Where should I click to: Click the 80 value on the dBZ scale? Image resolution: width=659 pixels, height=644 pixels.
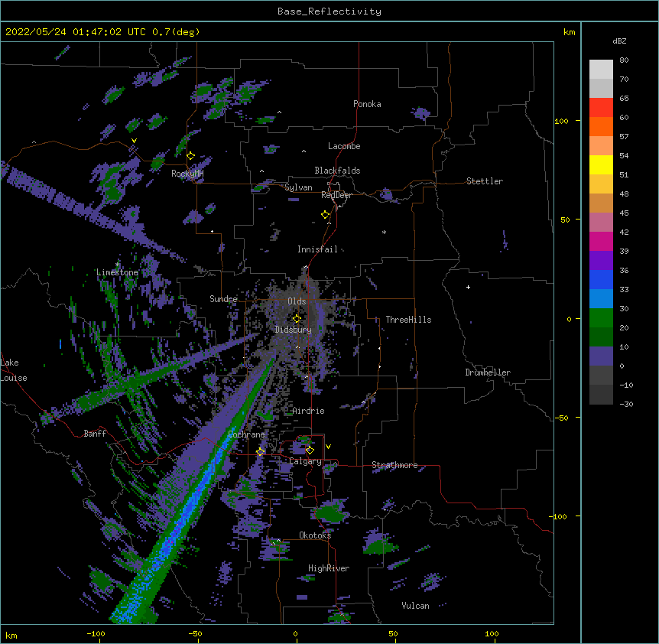pos(624,60)
